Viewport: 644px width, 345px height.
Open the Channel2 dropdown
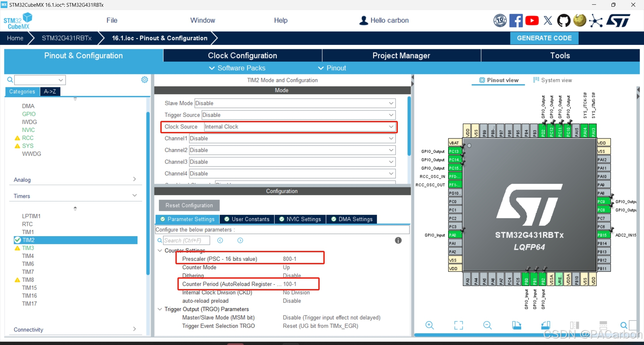[292, 150]
